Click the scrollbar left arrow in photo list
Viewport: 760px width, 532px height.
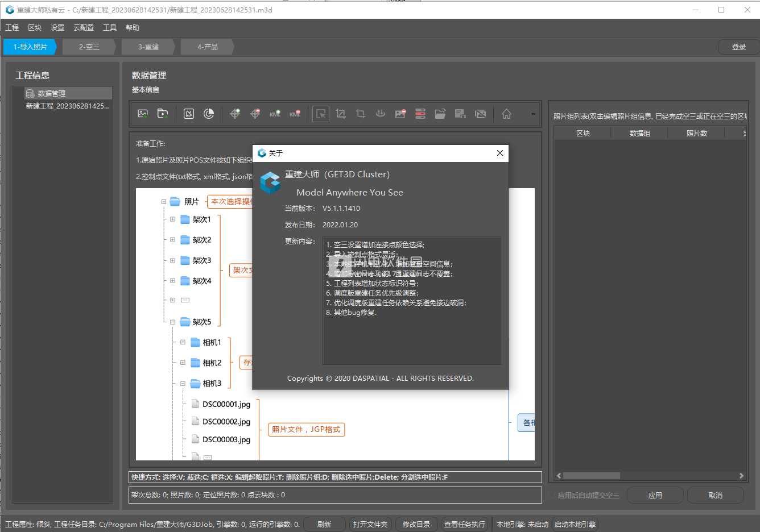click(559, 476)
